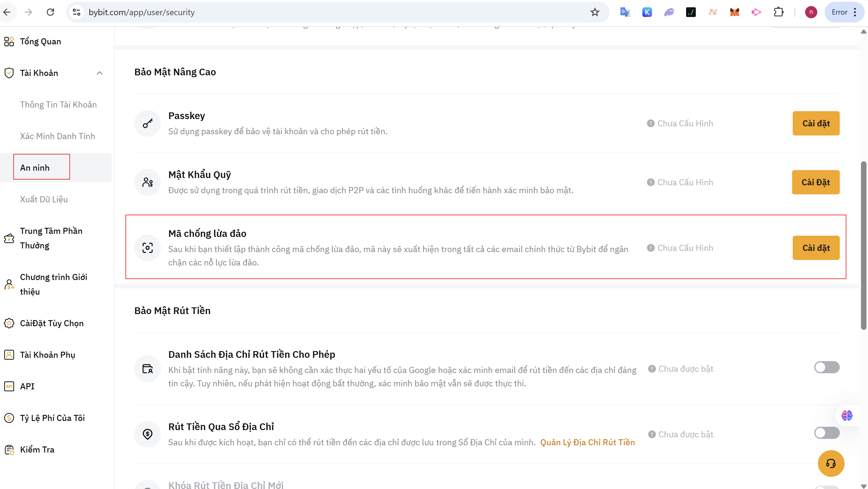This screenshot has width=868, height=489.
Task: Click the Tổng Quan overview icon
Action: coord(9,41)
